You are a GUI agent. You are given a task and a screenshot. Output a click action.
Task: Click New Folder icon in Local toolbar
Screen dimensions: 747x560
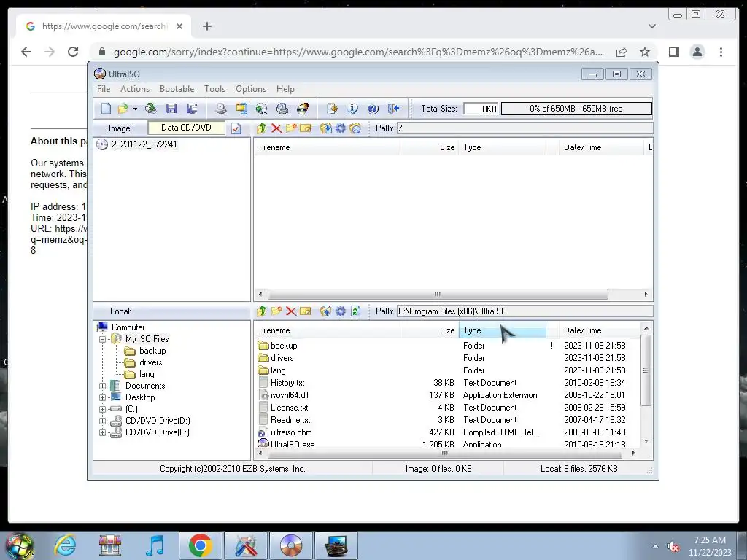[276, 311]
